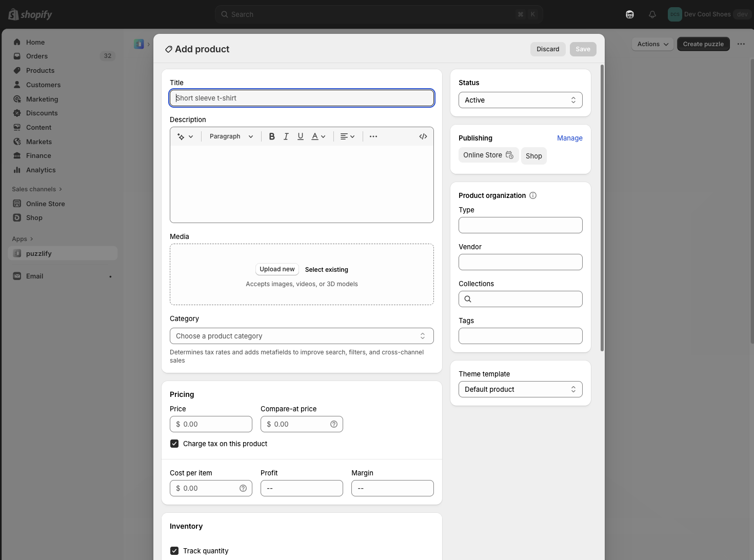The height and width of the screenshot is (560, 754).
Task: Open the text color dropdown
Action: click(x=319, y=136)
